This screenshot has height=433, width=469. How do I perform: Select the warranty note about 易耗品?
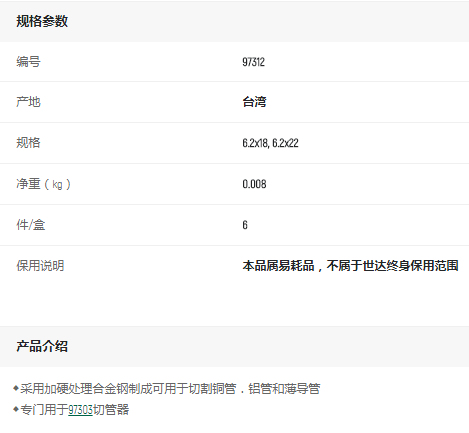point(350,266)
